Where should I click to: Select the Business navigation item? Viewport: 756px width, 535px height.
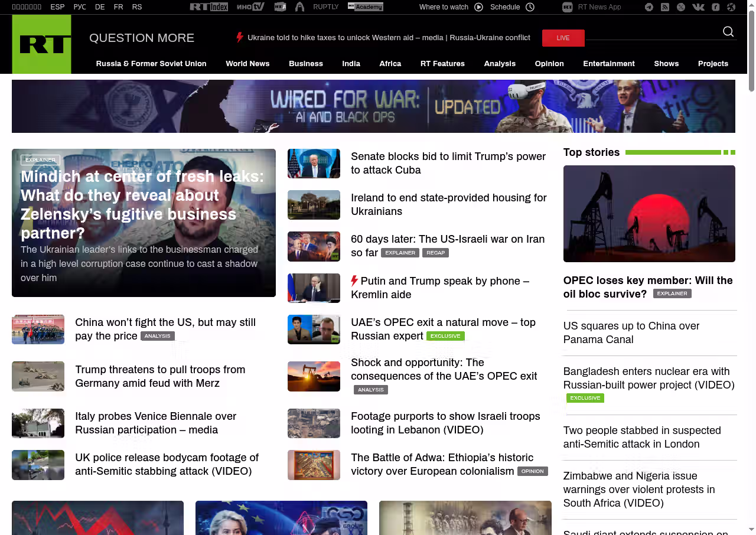305,64
